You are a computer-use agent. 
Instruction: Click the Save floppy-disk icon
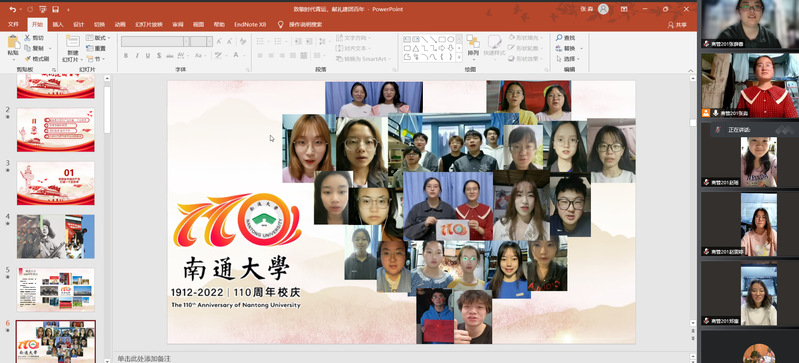[x=55, y=9]
